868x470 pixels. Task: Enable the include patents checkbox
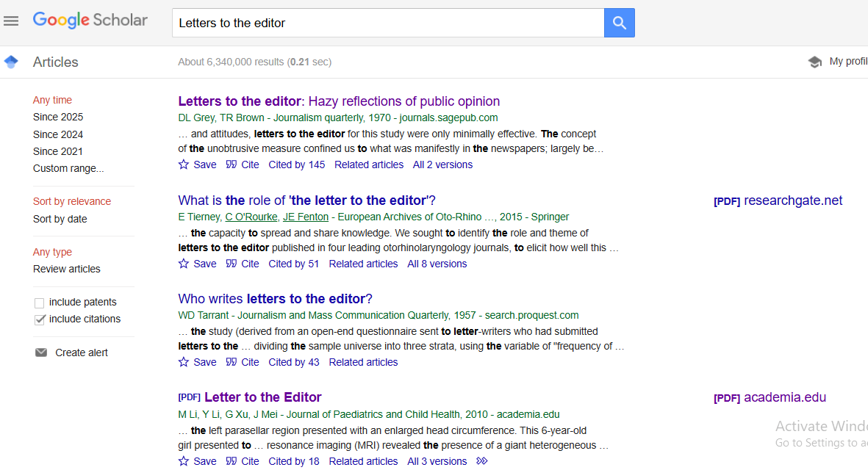click(x=39, y=303)
